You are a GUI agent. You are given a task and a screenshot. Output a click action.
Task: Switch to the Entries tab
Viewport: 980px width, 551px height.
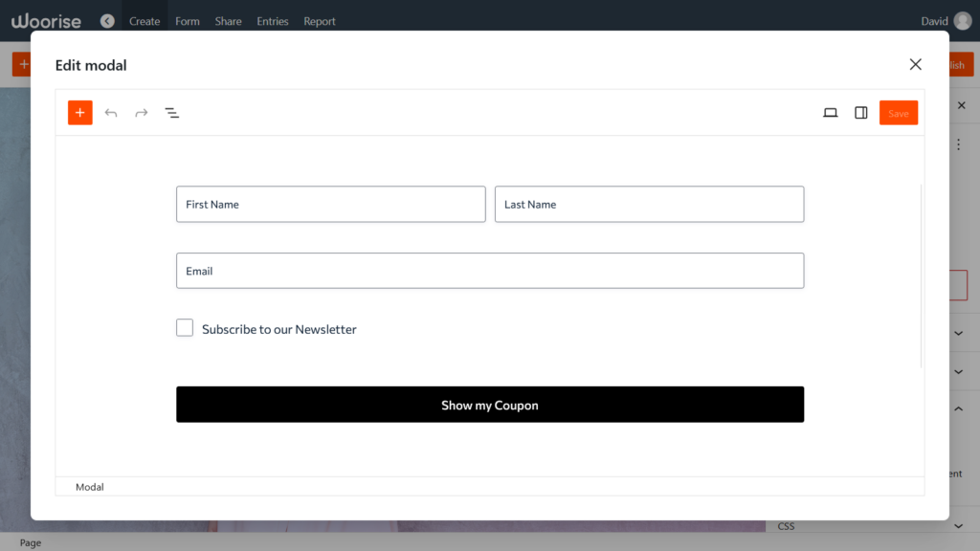272,20
